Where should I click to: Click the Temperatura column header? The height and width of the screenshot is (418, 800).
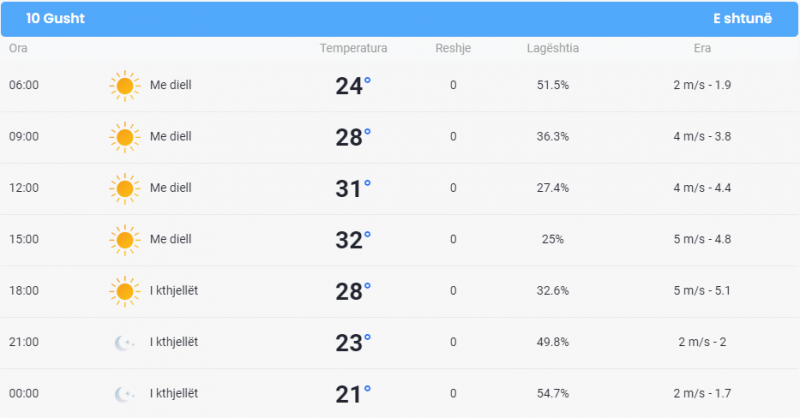pyautogui.click(x=353, y=48)
